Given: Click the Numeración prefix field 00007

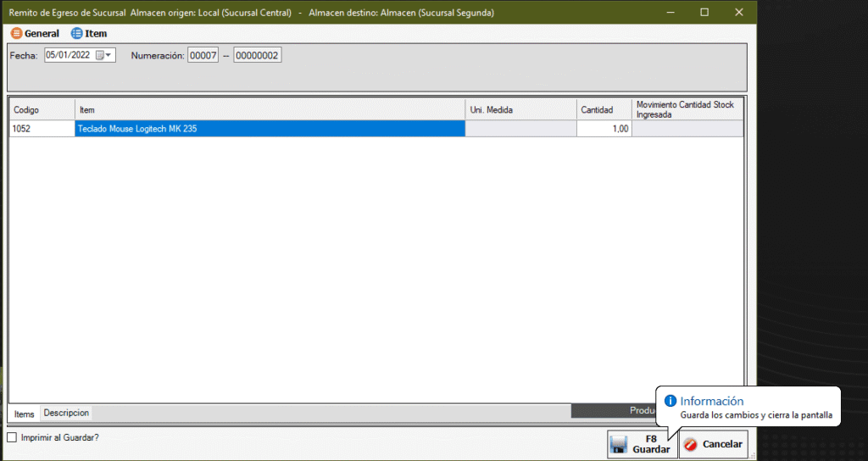Looking at the screenshot, I should (203, 55).
